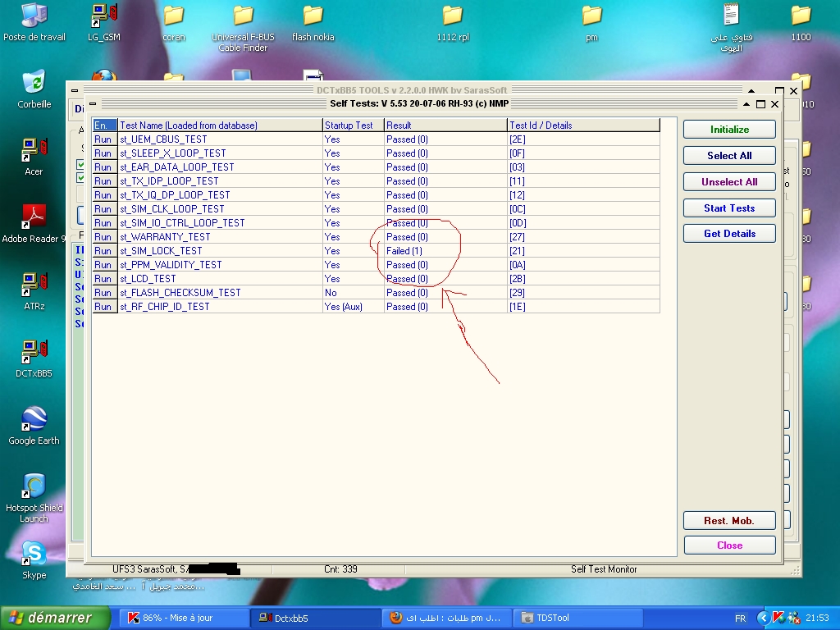Click Result column header
This screenshot has height=630, width=840.
(445, 126)
